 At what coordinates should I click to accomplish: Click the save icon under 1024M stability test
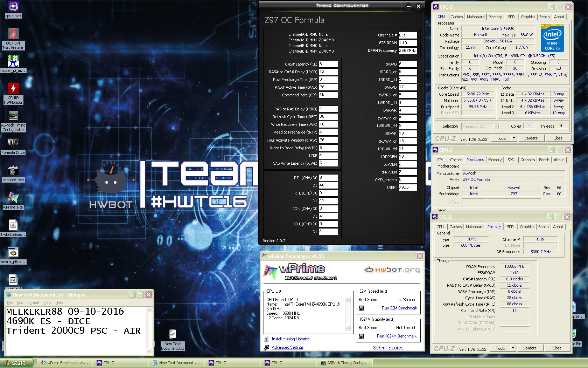[x=361, y=336]
